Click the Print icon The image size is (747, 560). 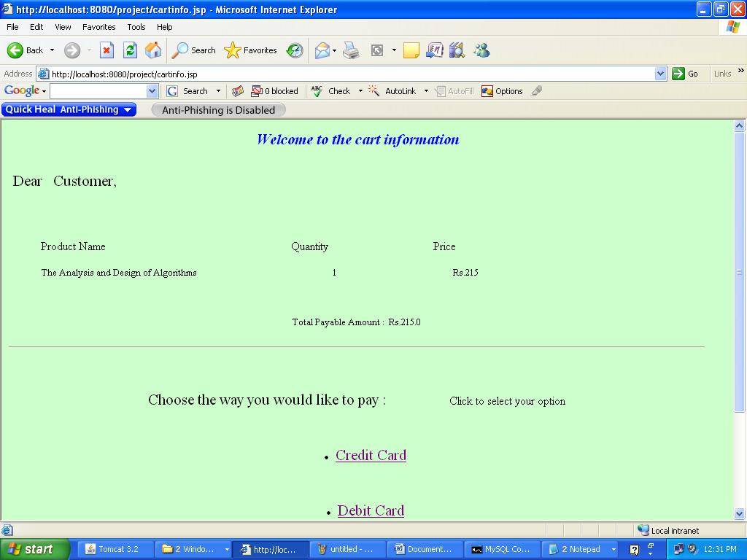pos(351,50)
